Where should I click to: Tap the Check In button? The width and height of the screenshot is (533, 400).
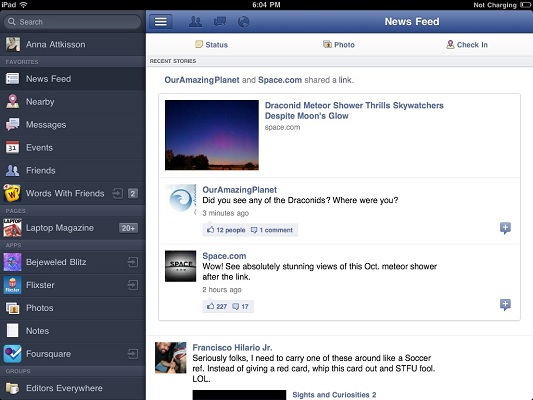coord(467,45)
